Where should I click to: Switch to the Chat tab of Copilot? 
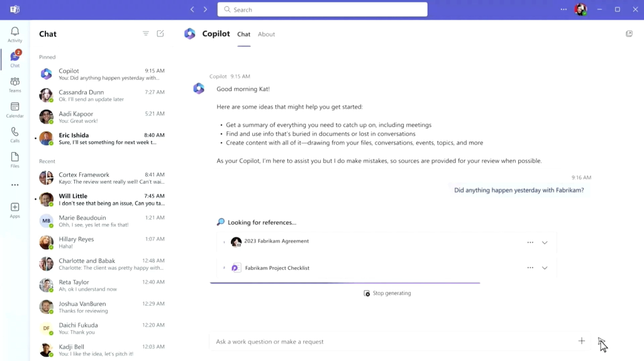[243, 35]
